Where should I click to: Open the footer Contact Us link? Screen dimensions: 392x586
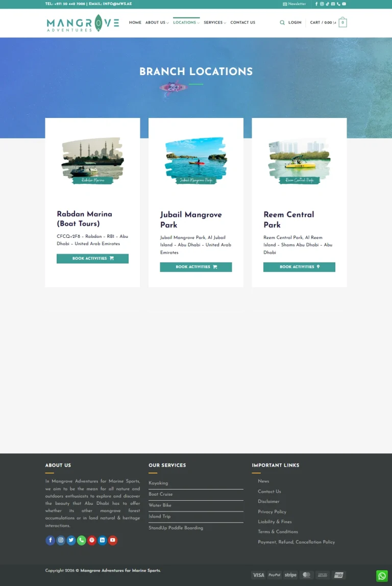click(x=269, y=492)
